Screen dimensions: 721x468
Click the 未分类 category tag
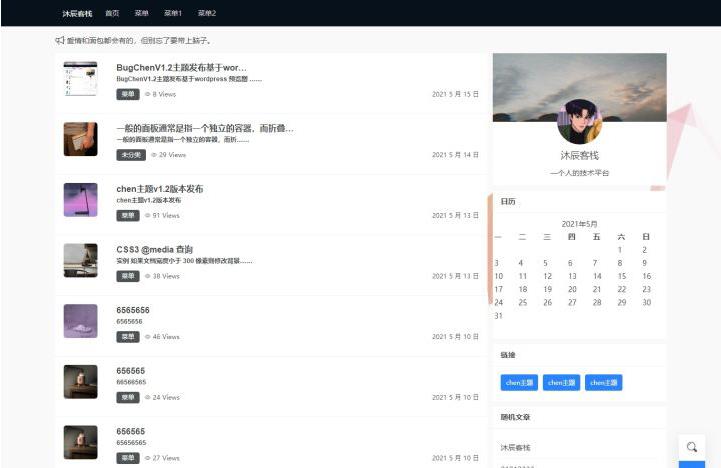[131, 155]
